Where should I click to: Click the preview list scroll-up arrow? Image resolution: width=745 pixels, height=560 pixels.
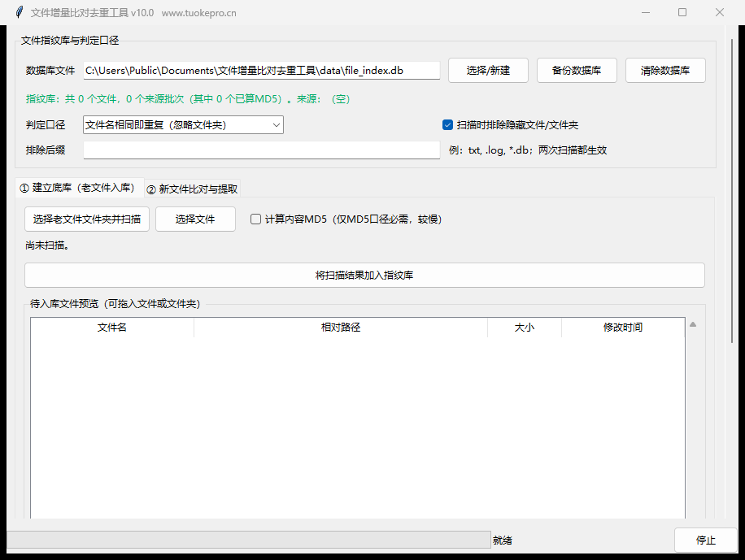point(693,324)
